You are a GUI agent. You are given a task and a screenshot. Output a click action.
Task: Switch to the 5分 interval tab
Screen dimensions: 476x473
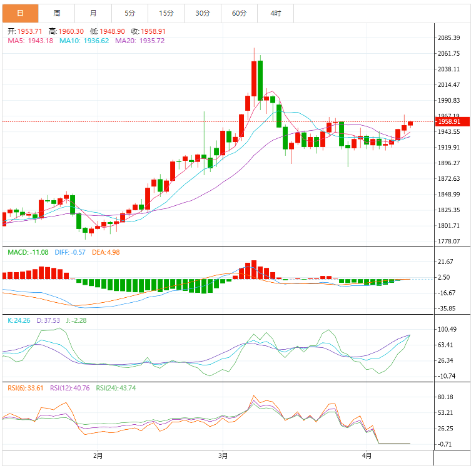129,13
